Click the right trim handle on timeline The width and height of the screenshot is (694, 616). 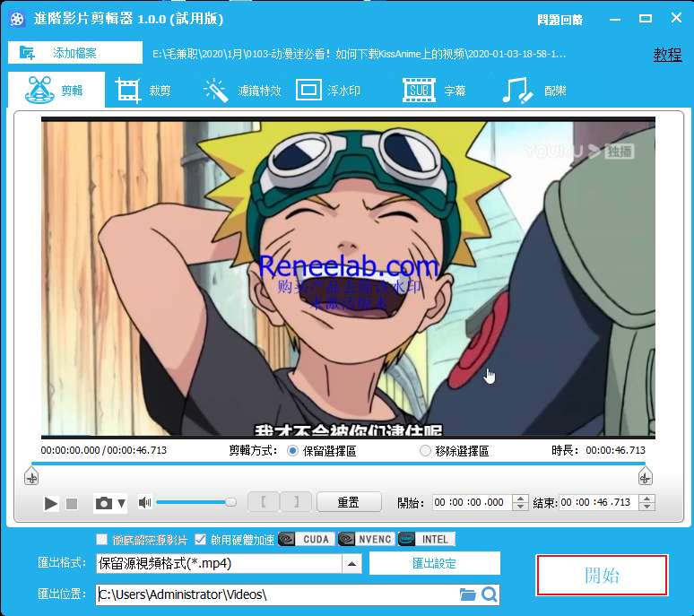[x=646, y=477]
